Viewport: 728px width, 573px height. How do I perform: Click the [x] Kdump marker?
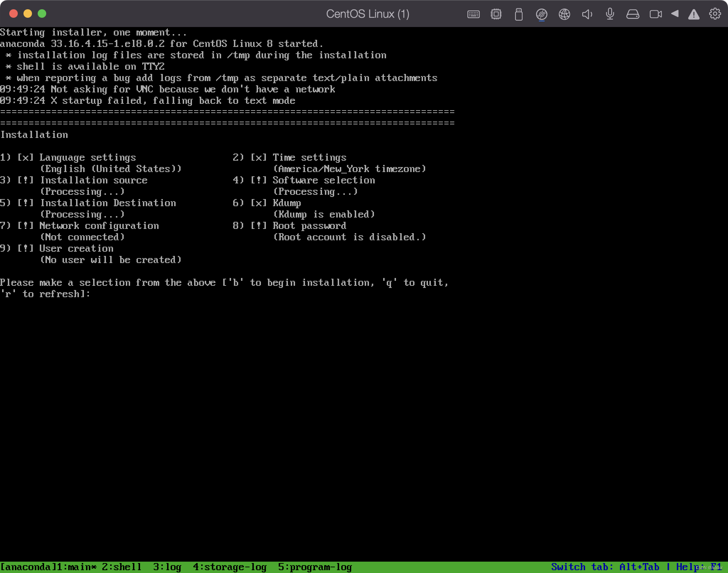coord(259,203)
